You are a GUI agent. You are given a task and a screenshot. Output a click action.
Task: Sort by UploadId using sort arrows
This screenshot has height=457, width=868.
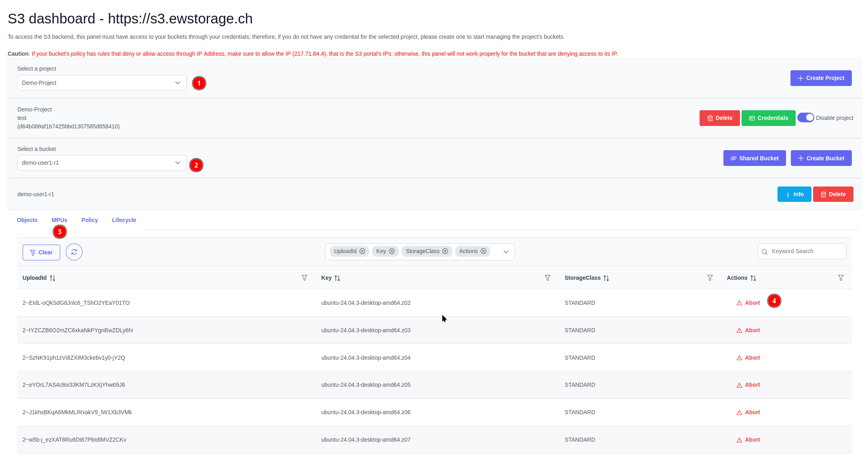pyautogui.click(x=53, y=278)
